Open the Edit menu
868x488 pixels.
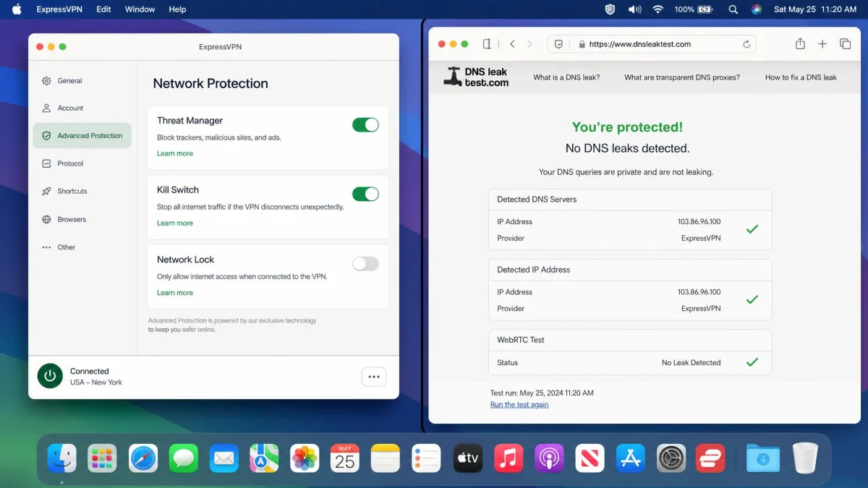[103, 9]
